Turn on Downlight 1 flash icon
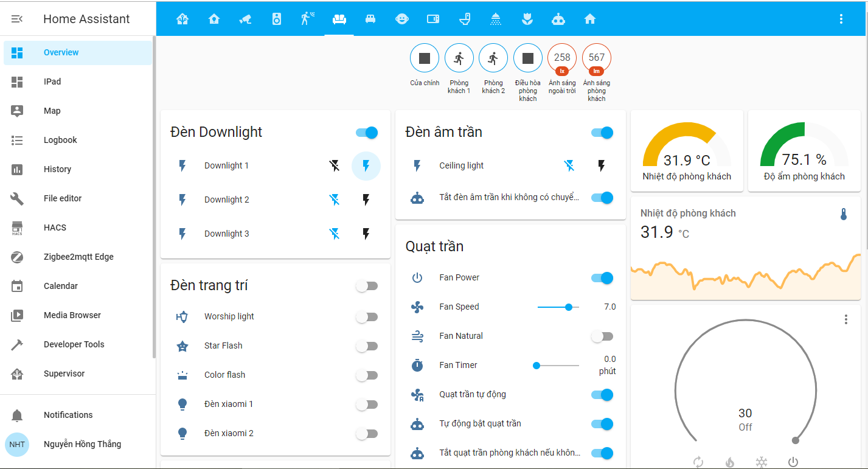The width and height of the screenshot is (868, 469). pyautogui.click(x=366, y=166)
